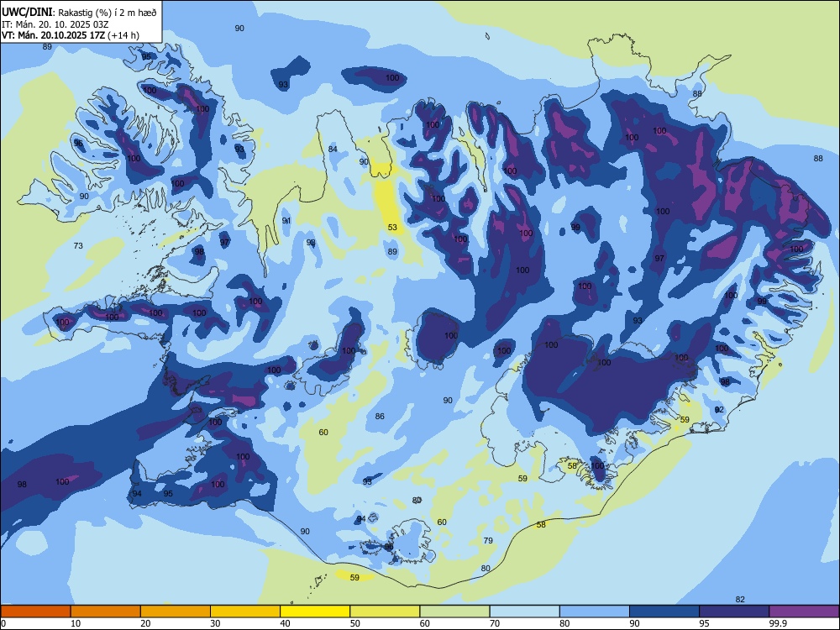Screen dimensions: 840x630
Task: Click the 'Rakastig (%) í 2 m hæð' label
Action: [x=108, y=13]
